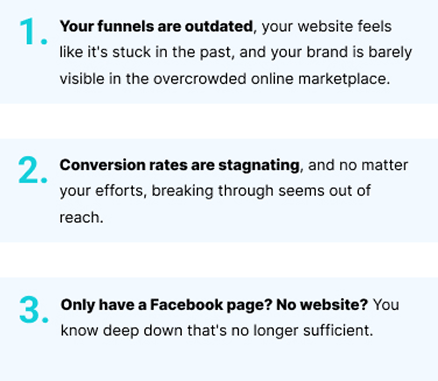Click 'your brand is barely' text

pyautogui.click(x=341, y=53)
